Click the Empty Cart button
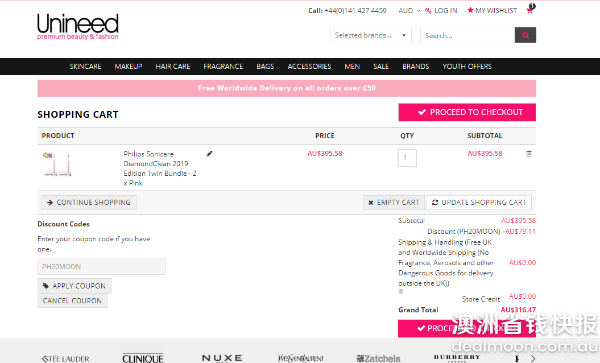Viewport: 600px width, 363px height. tap(394, 202)
